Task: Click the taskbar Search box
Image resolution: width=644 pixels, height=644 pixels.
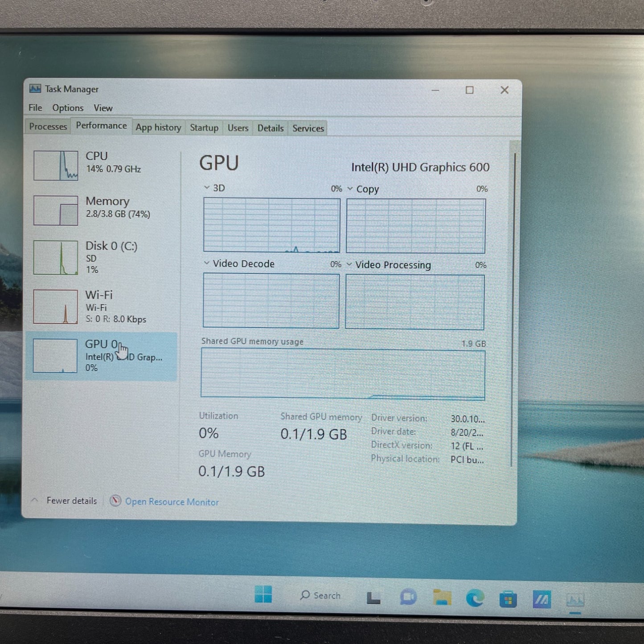Action: click(320, 595)
